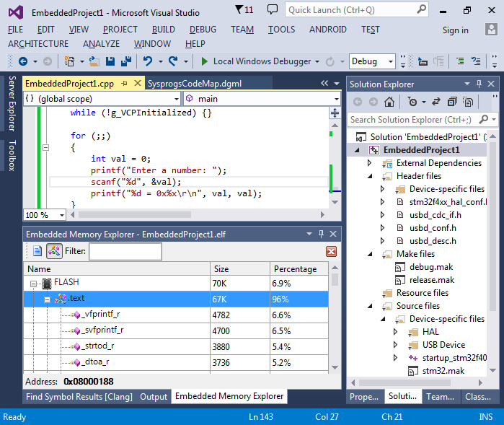Open the ARCHITECTURE menu
The image size is (504, 425).
[x=38, y=44]
